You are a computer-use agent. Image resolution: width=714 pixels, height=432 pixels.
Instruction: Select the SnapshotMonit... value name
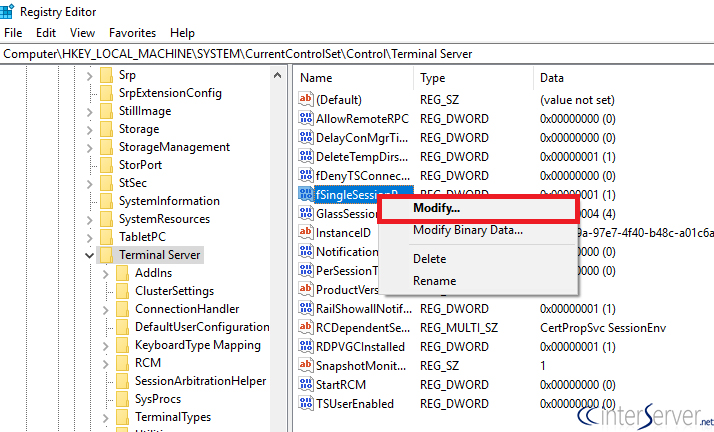pos(361,366)
